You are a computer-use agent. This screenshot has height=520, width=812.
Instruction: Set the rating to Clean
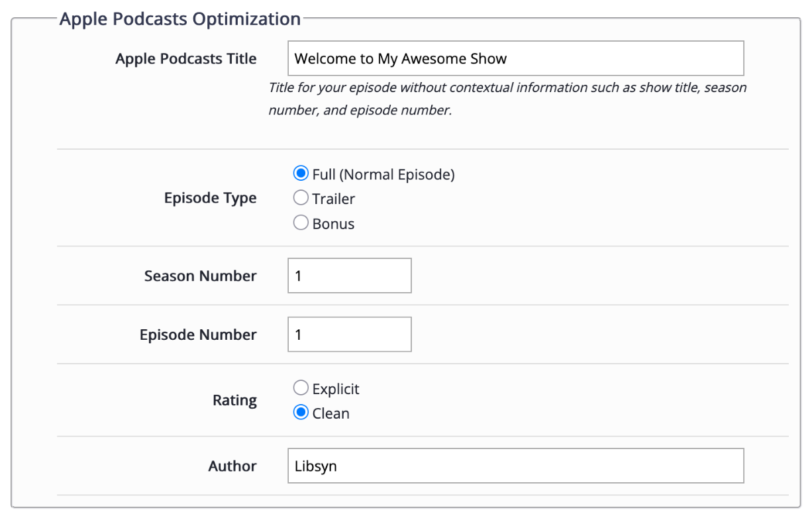301,413
